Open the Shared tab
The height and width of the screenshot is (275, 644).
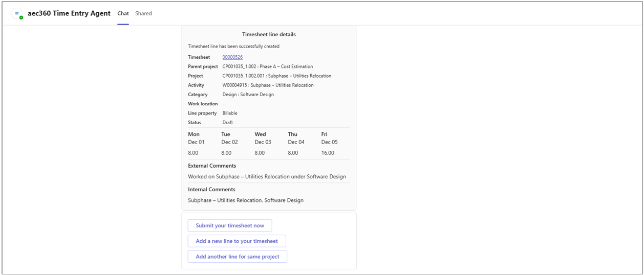[x=143, y=13]
